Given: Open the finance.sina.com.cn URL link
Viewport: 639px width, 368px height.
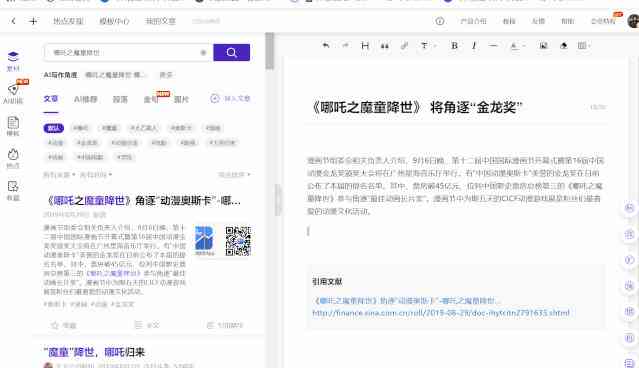Looking at the screenshot, I should pyautogui.click(x=441, y=313).
